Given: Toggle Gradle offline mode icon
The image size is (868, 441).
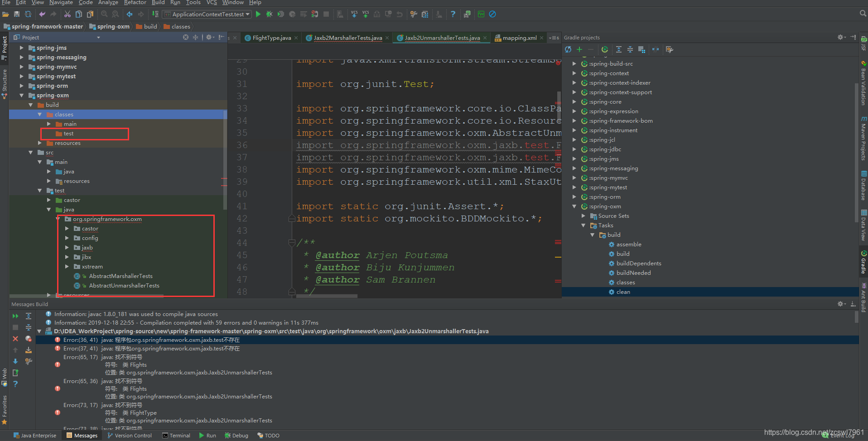Looking at the screenshot, I should click(656, 49).
